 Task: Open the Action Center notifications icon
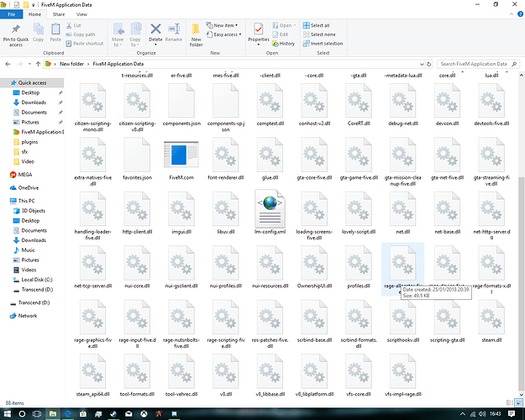(x=512, y=414)
